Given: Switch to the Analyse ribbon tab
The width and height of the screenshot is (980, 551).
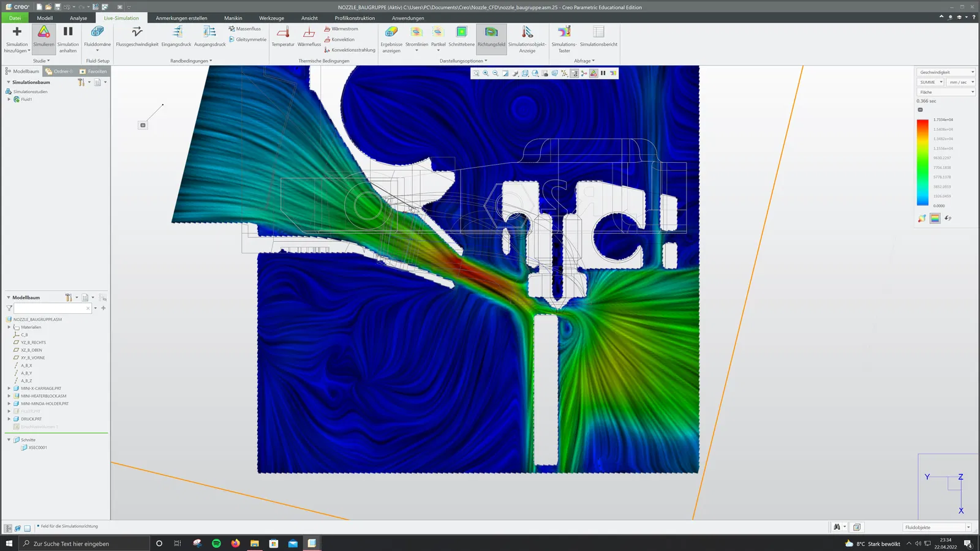Looking at the screenshot, I should tap(78, 18).
